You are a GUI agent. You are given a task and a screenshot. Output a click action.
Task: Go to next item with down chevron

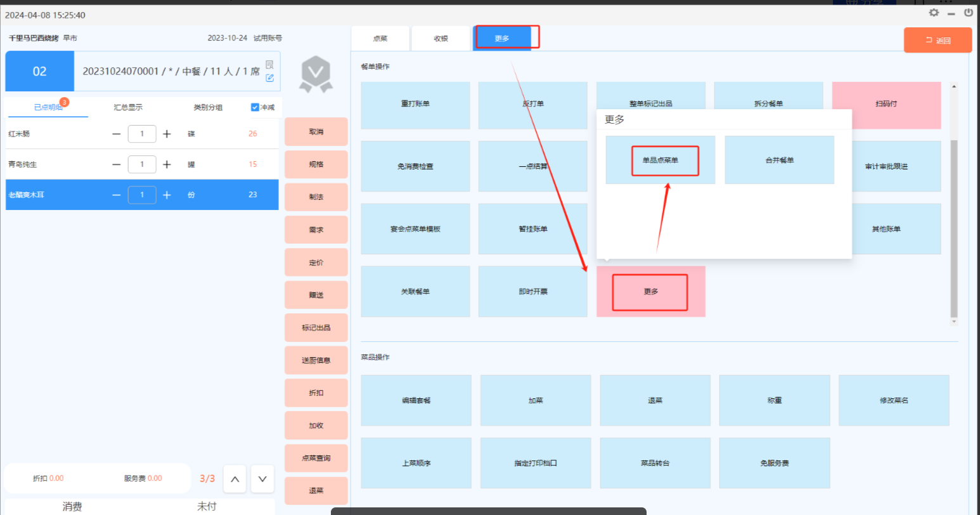click(x=262, y=479)
